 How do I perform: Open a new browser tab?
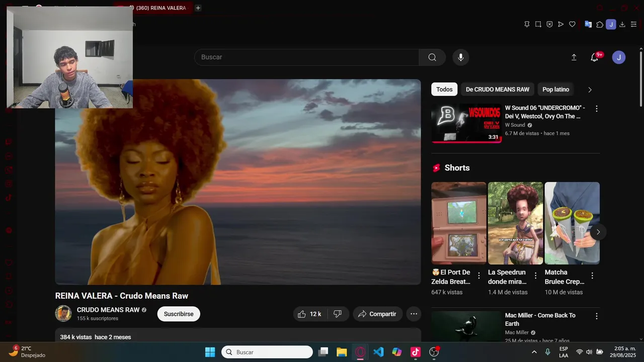198,8
